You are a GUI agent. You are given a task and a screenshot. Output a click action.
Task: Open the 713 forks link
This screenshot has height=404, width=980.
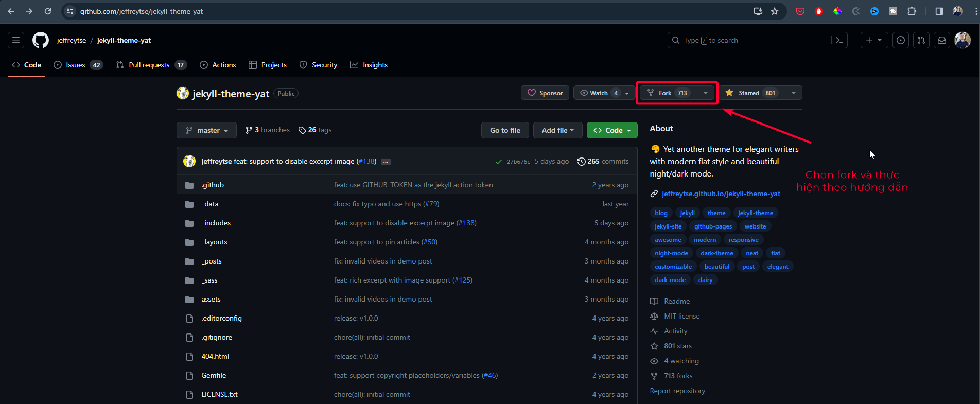coord(671,376)
